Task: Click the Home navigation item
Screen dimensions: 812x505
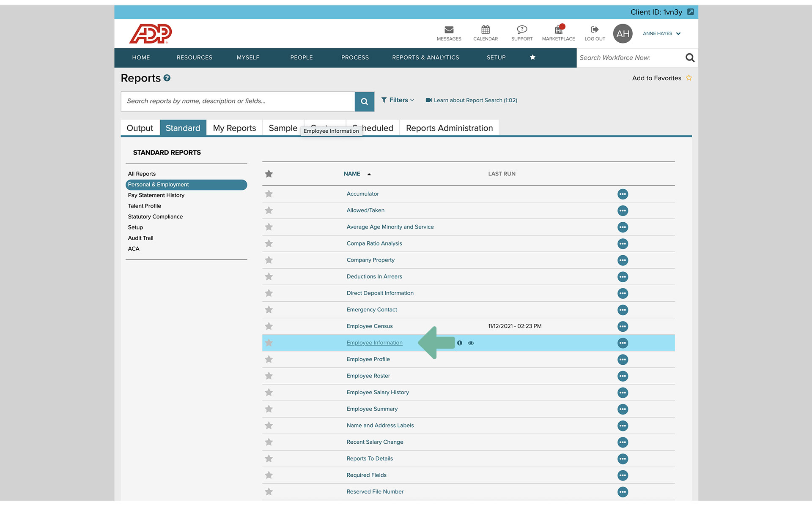Action: click(x=141, y=57)
